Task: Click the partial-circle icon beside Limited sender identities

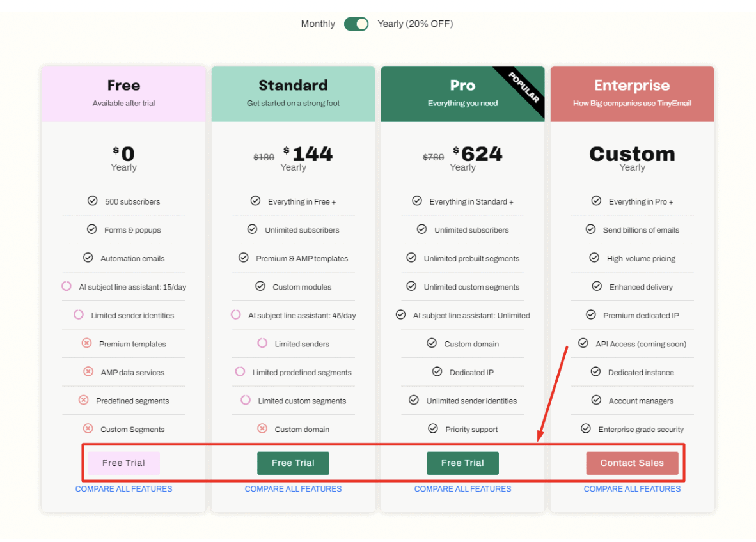Action: pyautogui.click(x=79, y=314)
